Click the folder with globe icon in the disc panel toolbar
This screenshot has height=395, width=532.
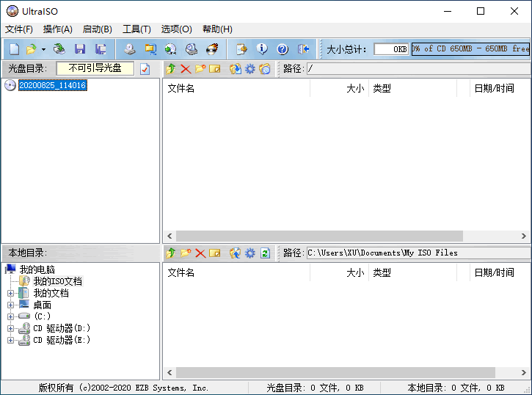(265, 69)
